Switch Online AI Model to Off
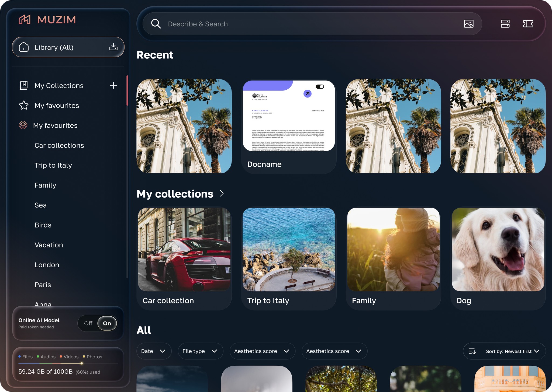 [x=88, y=323]
